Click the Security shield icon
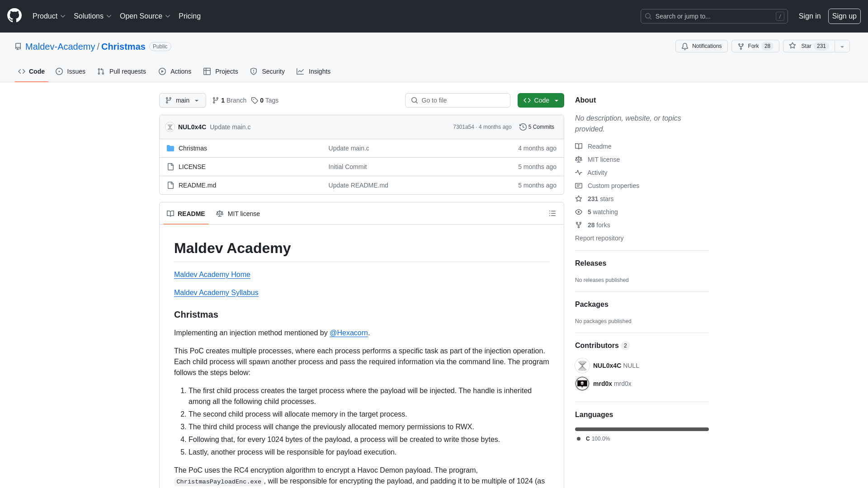Image resolution: width=868 pixels, height=488 pixels. tap(253, 71)
